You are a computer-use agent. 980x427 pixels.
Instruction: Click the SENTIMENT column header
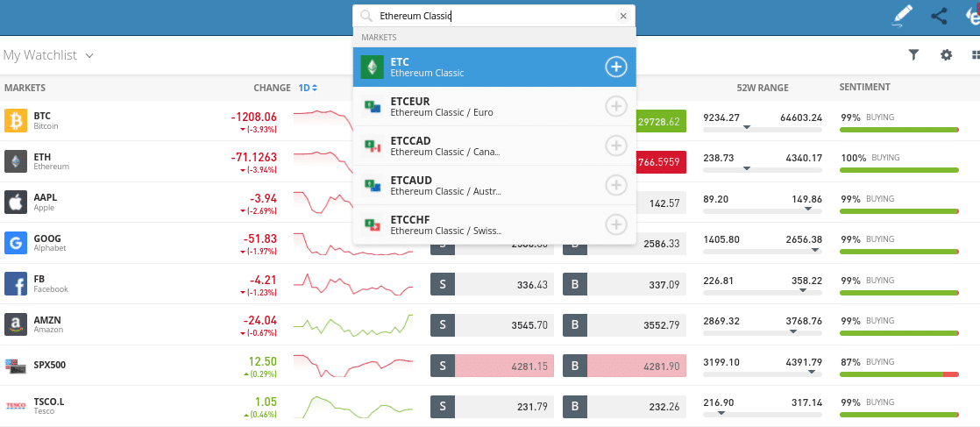(864, 87)
